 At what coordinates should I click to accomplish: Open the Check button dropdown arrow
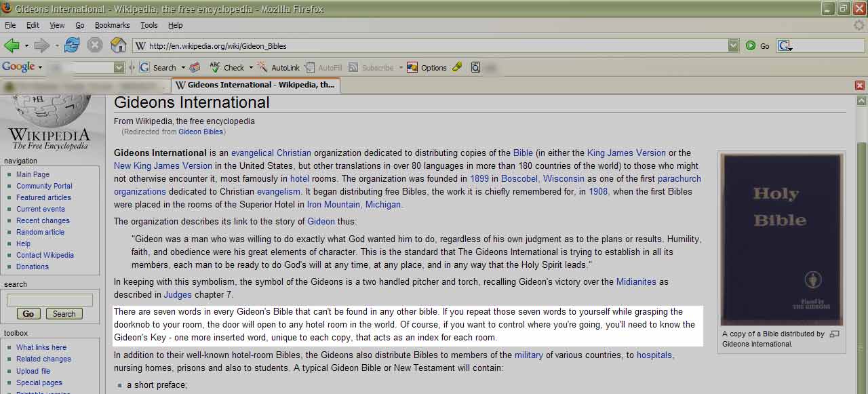(x=251, y=67)
